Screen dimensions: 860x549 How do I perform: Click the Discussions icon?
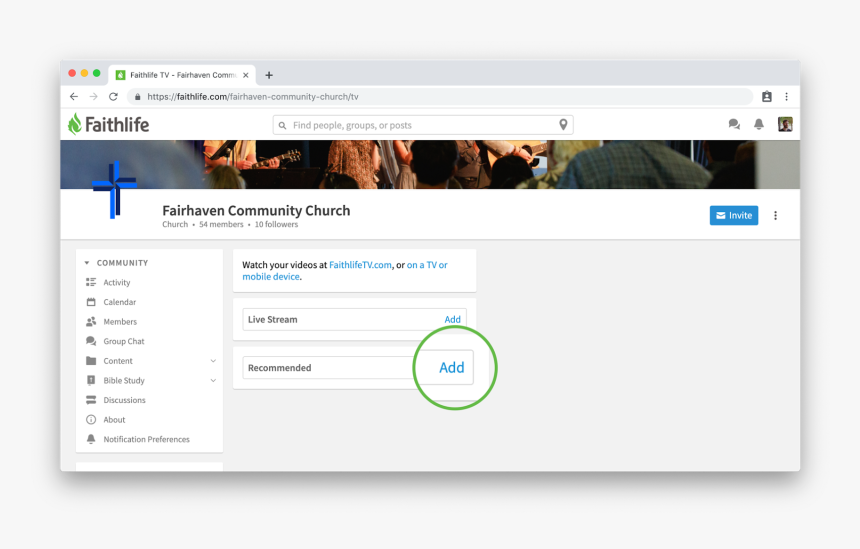[91, 400]
